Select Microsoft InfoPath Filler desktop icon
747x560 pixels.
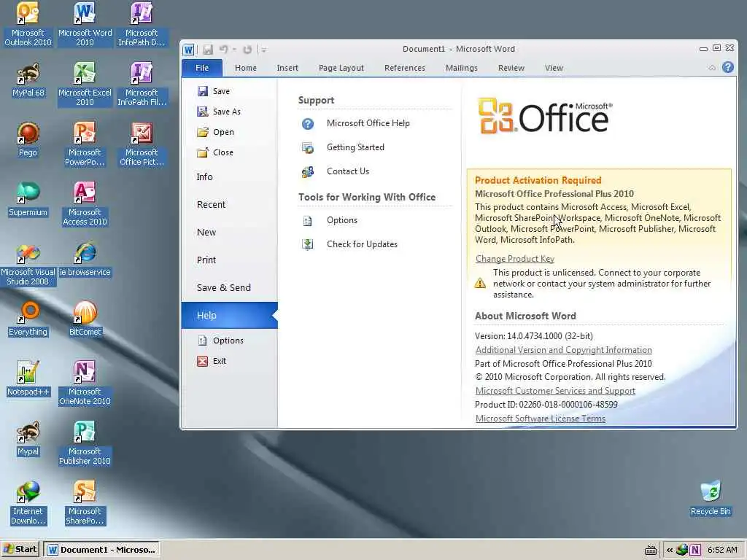coord(142,84)
